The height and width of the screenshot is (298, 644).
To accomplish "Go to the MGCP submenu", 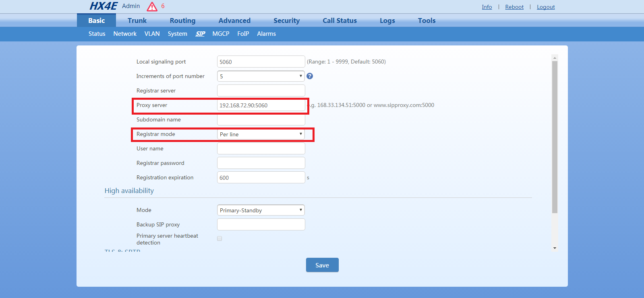I will coord(221,34).
